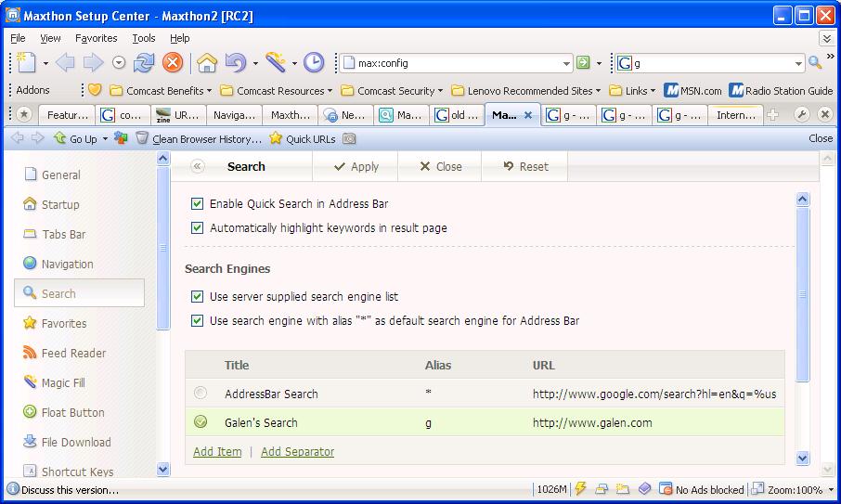Toggle default search engine alias checkbox
The height and width of the screenshot is (504, 841).
[x=198, y=320]
